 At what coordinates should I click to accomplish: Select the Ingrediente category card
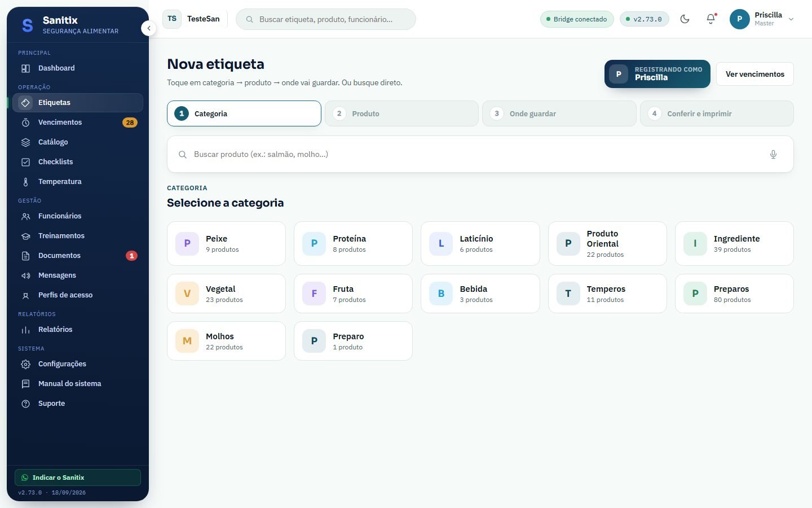coord(734,243)
